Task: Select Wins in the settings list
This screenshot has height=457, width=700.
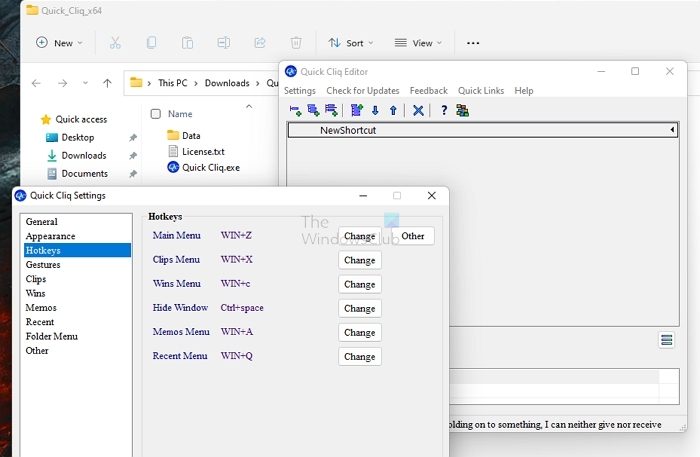Action: (77, 293)
